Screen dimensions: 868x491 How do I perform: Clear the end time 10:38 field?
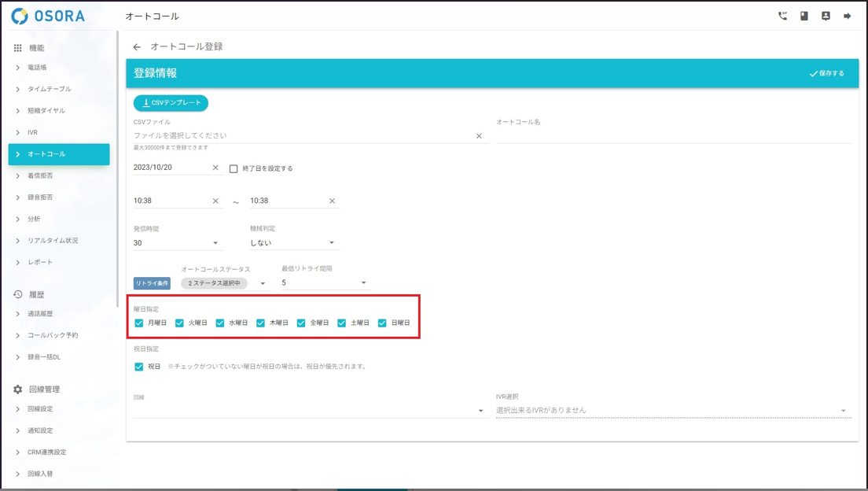[x=332, y=201]
